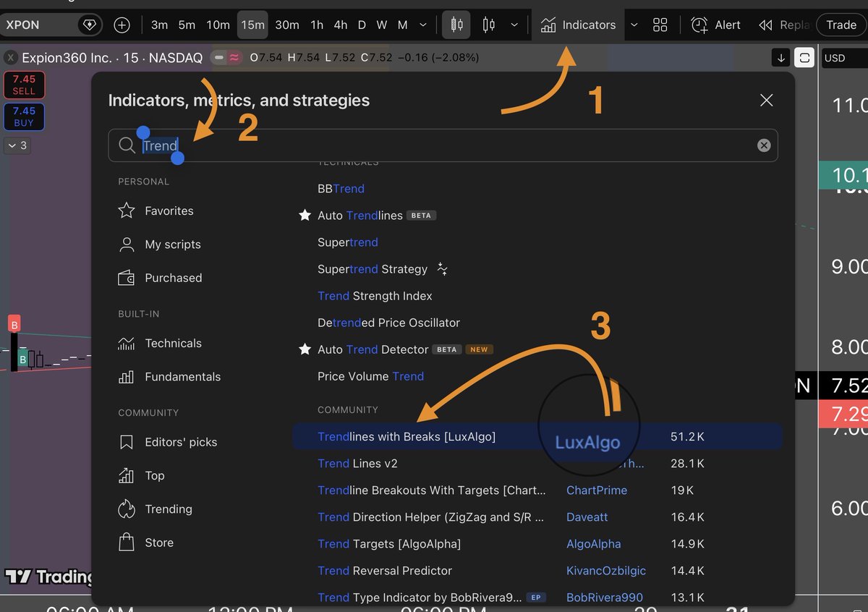Click the BUY 7.45 button
The image size is (868, 612).
pos(24,116)
